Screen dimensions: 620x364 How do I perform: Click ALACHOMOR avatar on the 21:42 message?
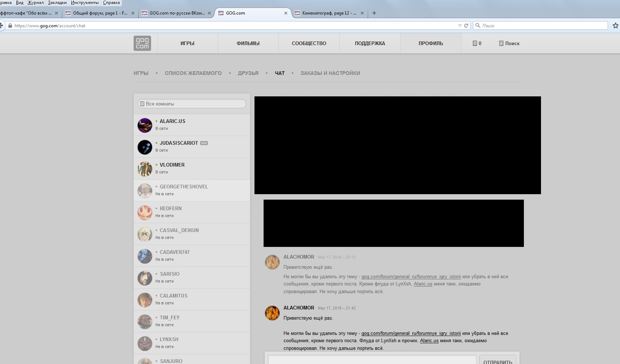(x=272, y=313)
